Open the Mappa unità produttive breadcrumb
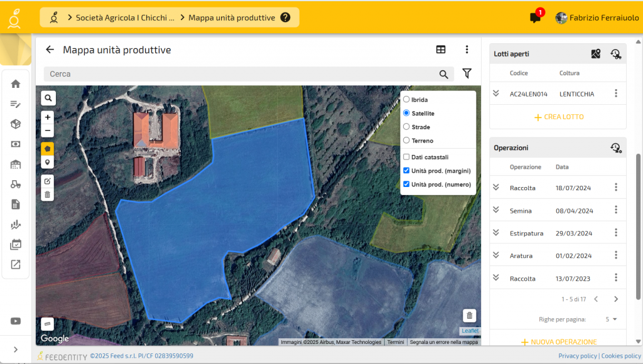Viewport: 643px width, 364px height. pyautogui.click(x=232, y=18)
